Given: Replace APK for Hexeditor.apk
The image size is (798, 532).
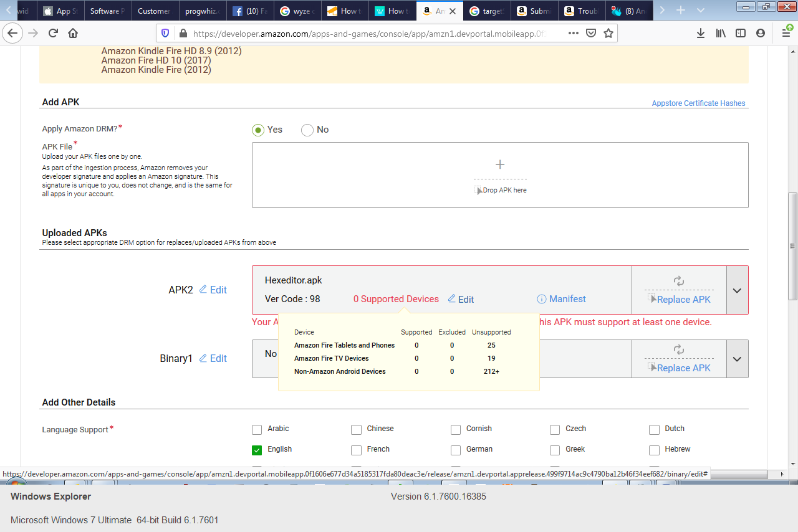Looking at the screenshot, I should coord(679,299).
